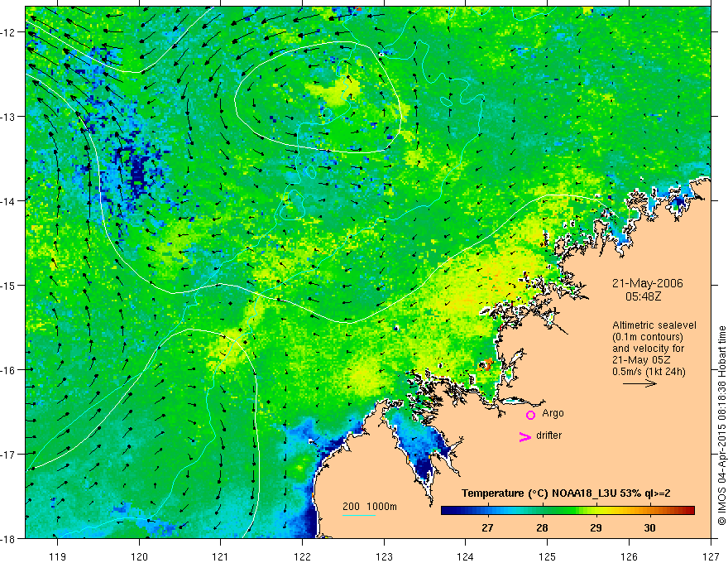Click the '200 1000m' depth label

coord(370,507)
